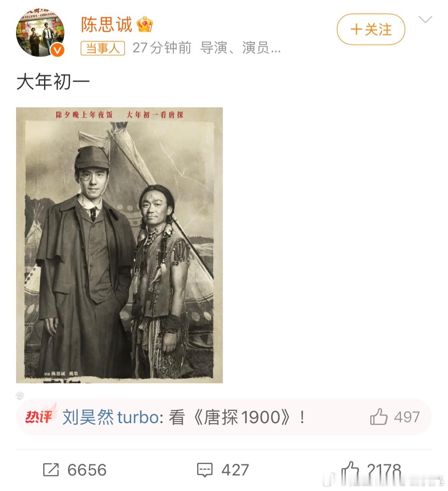Screen dimensions: 448x491
Task: Open 陈思诚's profile avatar
Action: (x=40, y=33)
